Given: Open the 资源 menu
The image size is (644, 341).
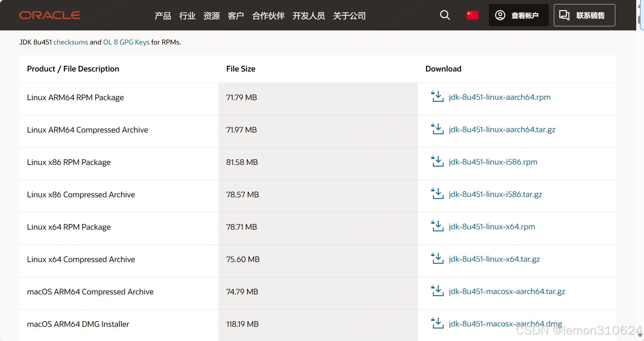Looking at the screenshot, I should coord(212,16).
